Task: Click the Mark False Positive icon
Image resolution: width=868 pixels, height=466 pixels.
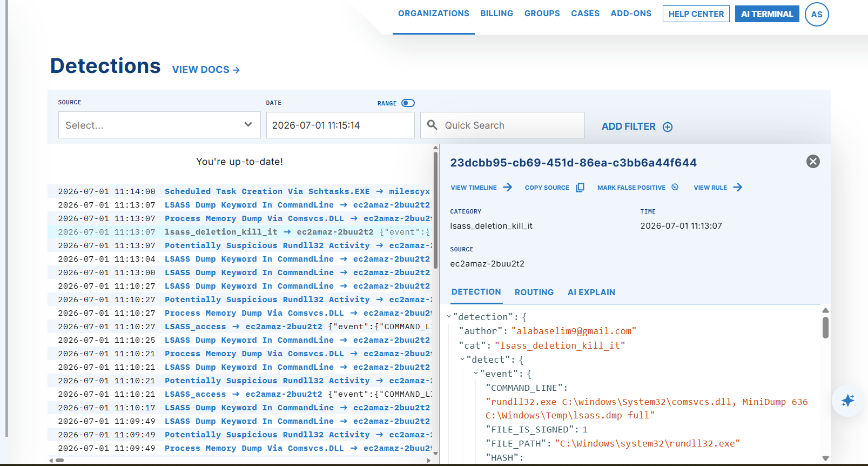Action: click(675, 187)
